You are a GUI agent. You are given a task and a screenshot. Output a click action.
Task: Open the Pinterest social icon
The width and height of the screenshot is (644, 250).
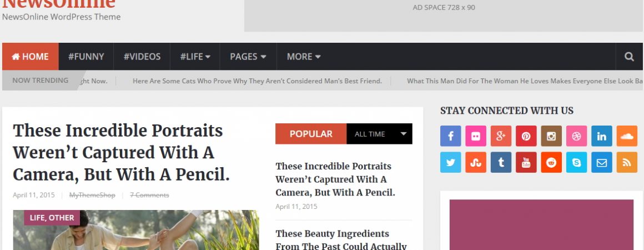tap(526, 136)
